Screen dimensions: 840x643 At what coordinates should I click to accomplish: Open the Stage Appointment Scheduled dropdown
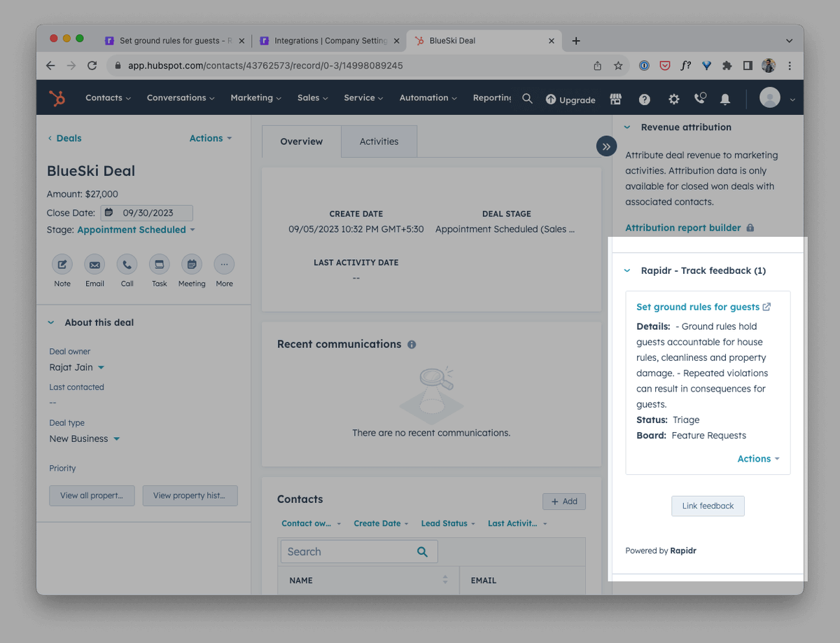tap(136, 230)
